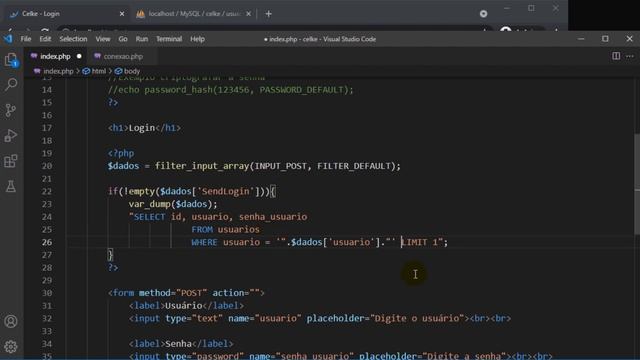Open a new browser tab with plus
The width and height of the screenshot is (640, 360).
(268, 14)
